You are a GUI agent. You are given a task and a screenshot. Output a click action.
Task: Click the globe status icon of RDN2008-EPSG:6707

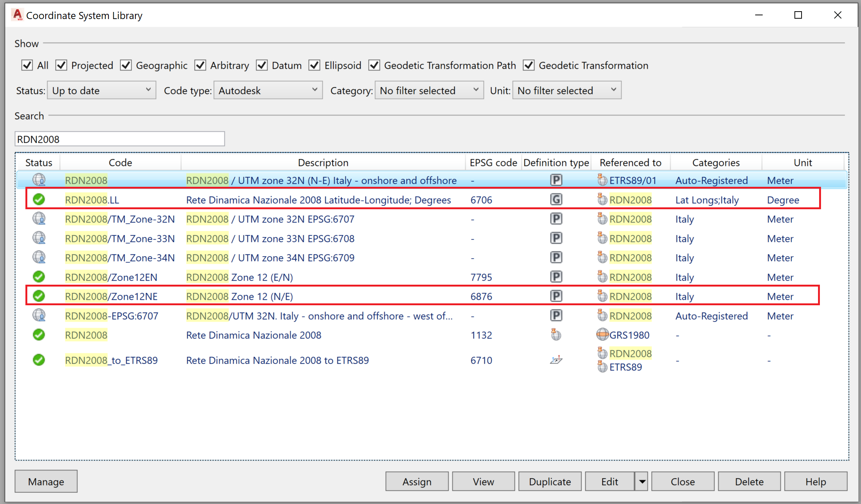[x=39, y=316]
